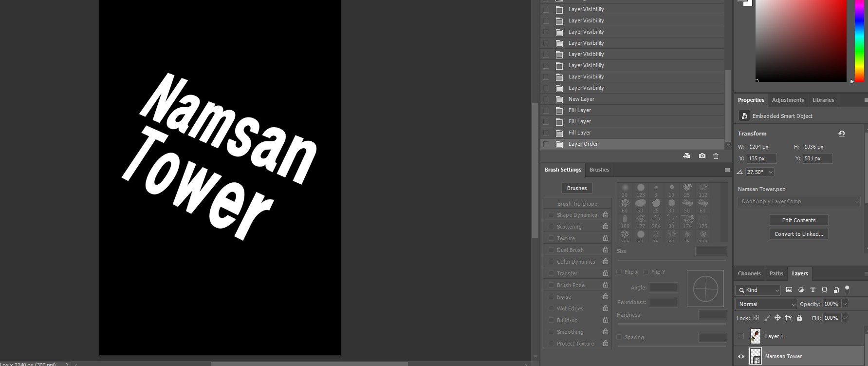Click the Embedded Smart Object icon
The image size is (868, 366).
(744, 116)
